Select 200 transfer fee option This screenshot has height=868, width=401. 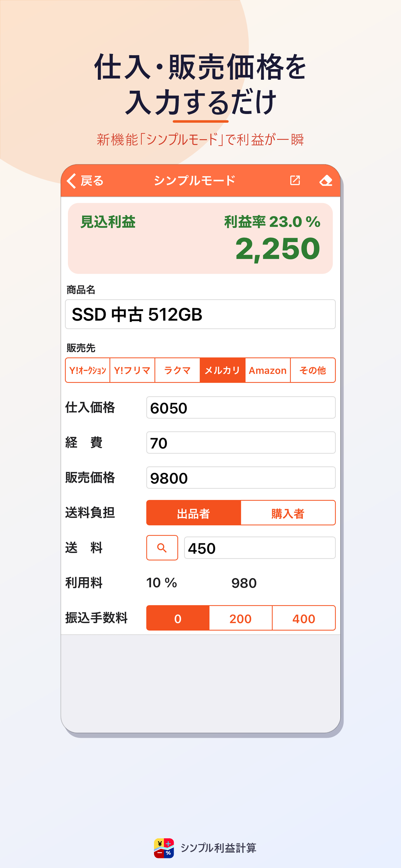pos(241,618)
